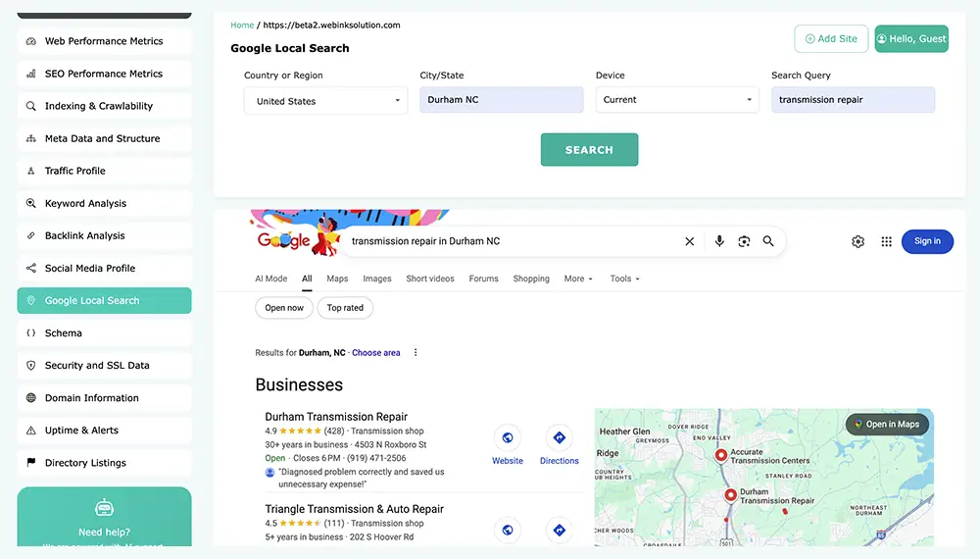Viewport: 980px width, 559px height.
Task: Click the magnifier search icon in Google bar
Action: 768,241
